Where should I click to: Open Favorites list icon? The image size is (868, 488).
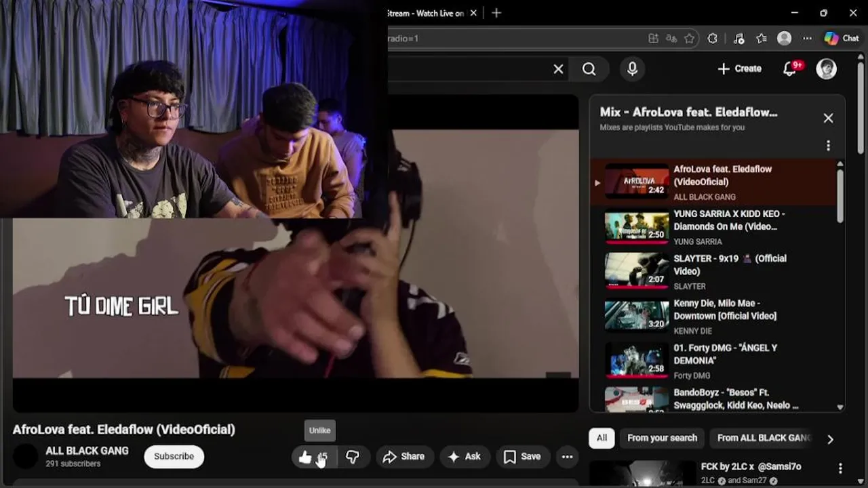tap(762, 39)
